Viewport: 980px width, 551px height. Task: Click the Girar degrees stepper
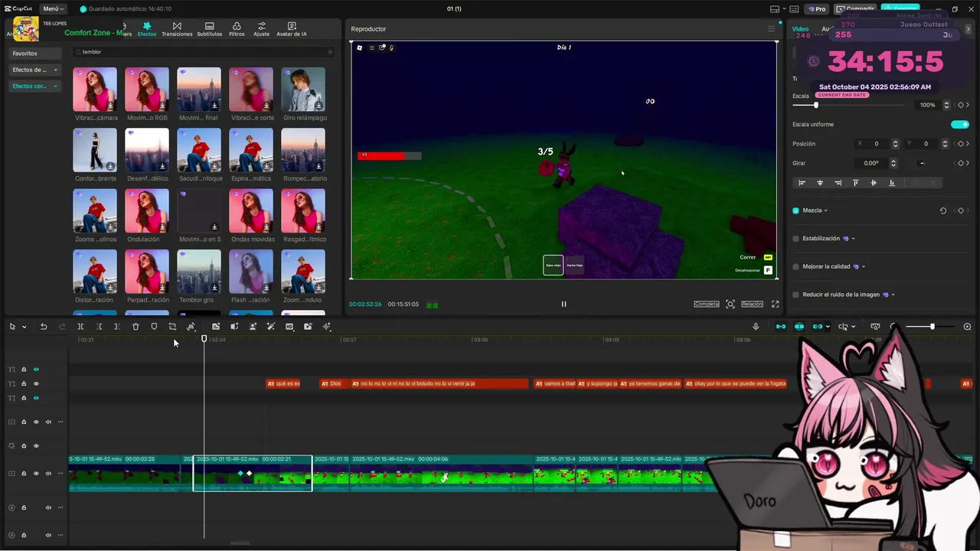tap(893, 163)
